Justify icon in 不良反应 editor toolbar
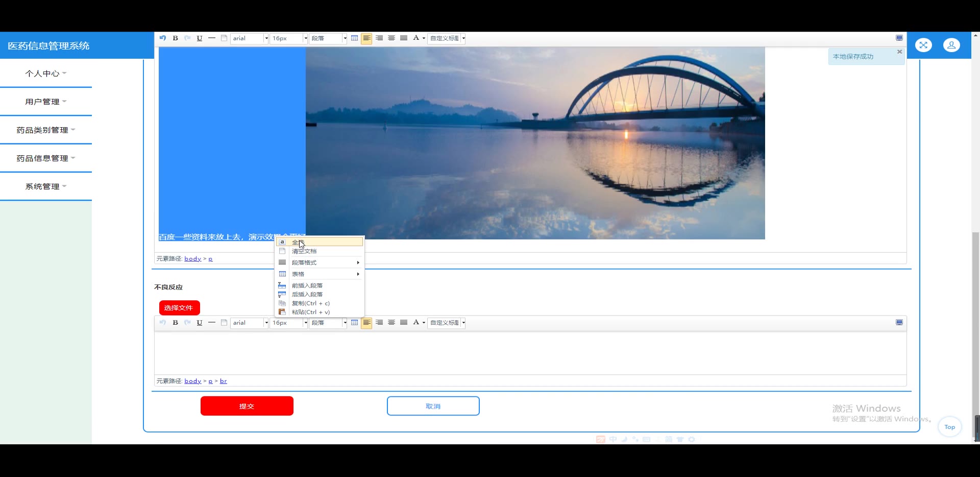The width and height of the screenshot is (980, 477). click(x=404, y=323)
